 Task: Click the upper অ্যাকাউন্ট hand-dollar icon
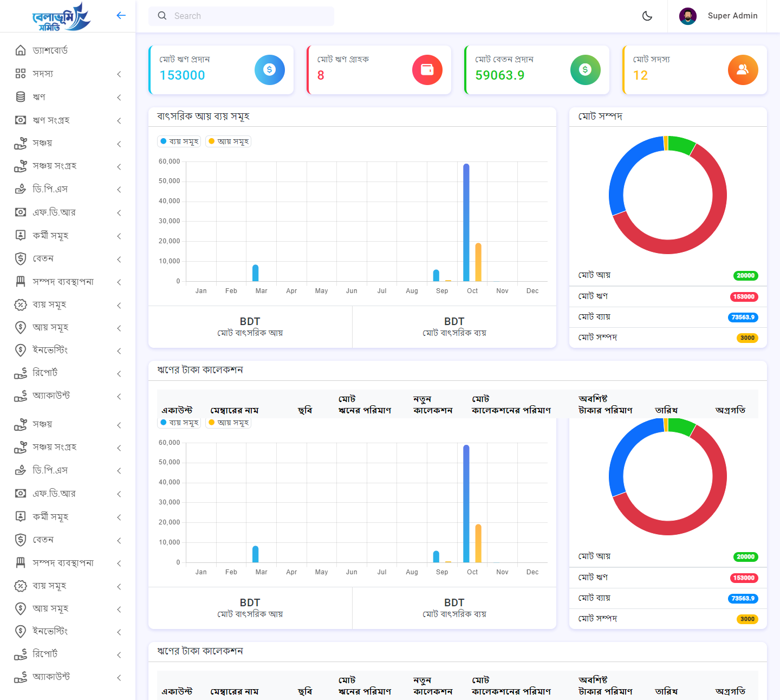click(21, 396)
